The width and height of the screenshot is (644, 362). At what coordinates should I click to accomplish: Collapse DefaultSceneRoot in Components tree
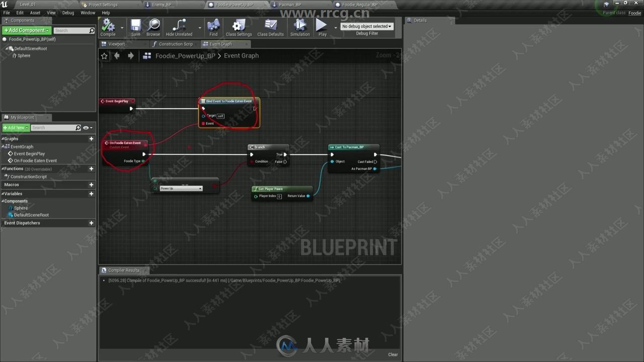tap(7, 49)
